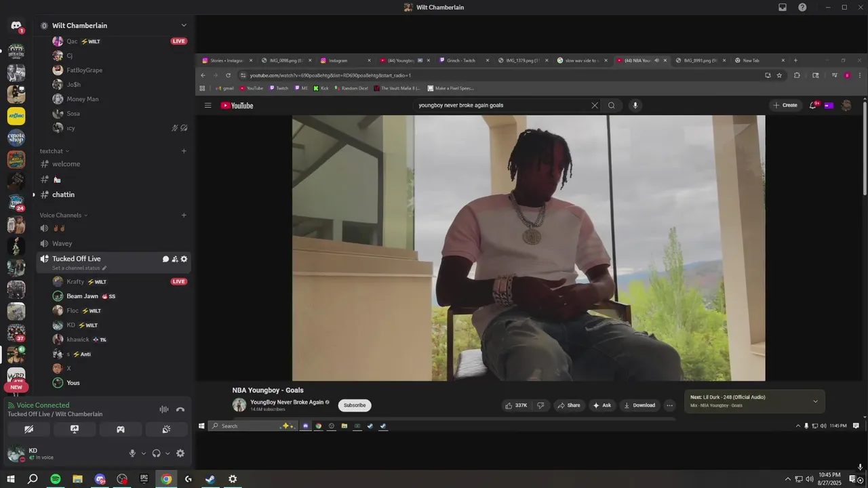Mute the microphone in Discord user panel

tap(132, 453)
